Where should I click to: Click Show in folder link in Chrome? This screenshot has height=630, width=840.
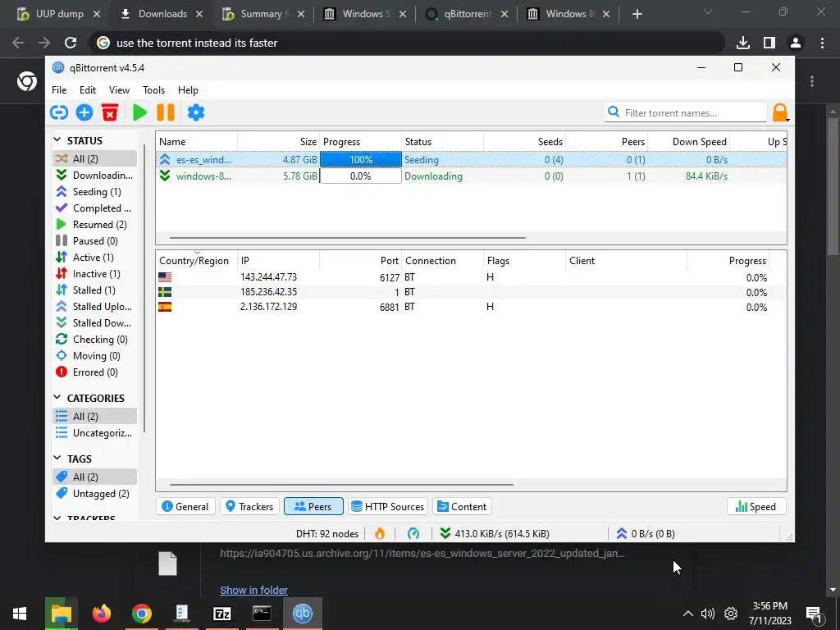point(254,590)
